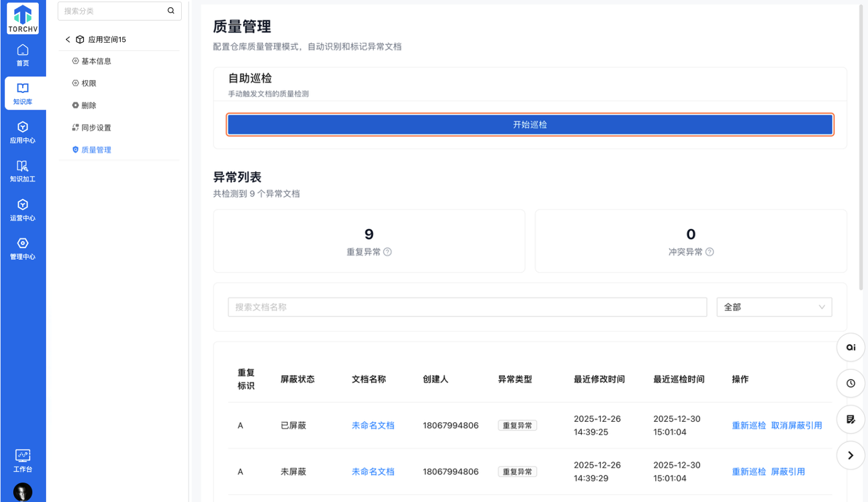Click the user avatar at bottom left
This screenshot has height=502, width=868.
coord(23,491)
